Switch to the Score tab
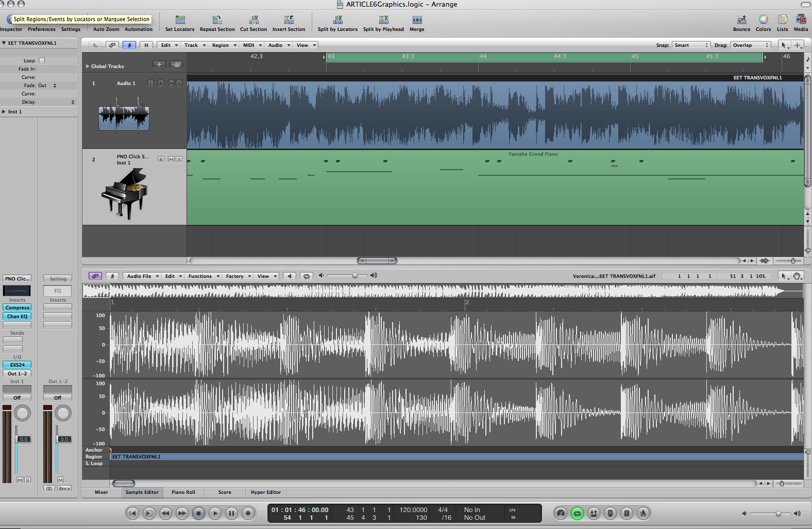 (225, 492)
